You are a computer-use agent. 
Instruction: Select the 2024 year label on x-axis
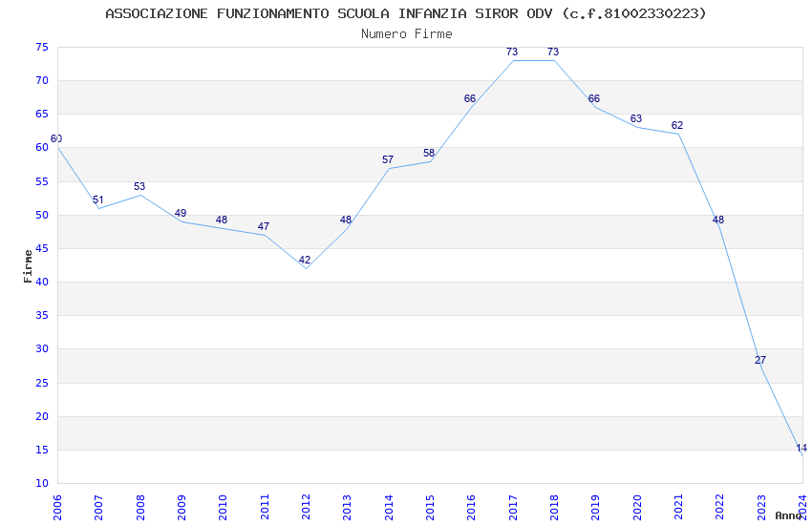tap(802, 505)
